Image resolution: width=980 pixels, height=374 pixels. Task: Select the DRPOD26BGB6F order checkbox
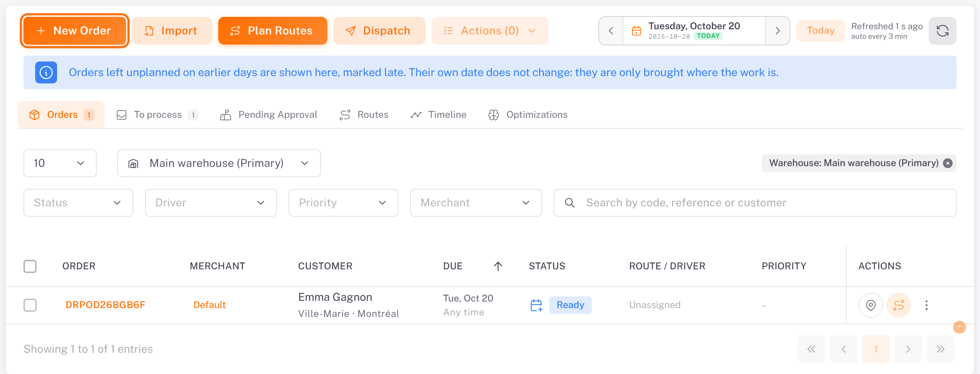click(x=30, y=305)
